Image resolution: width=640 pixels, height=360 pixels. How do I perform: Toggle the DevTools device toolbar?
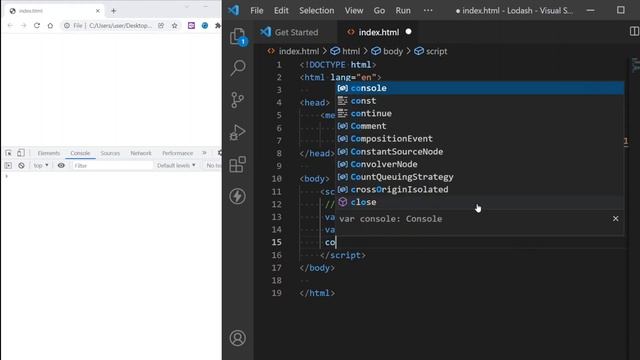pos(21,153)
